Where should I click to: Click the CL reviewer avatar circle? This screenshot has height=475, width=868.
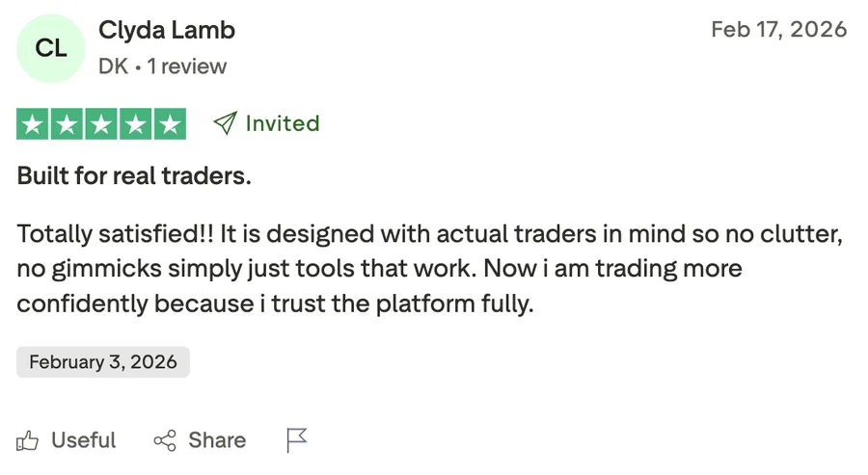(51, 48)
